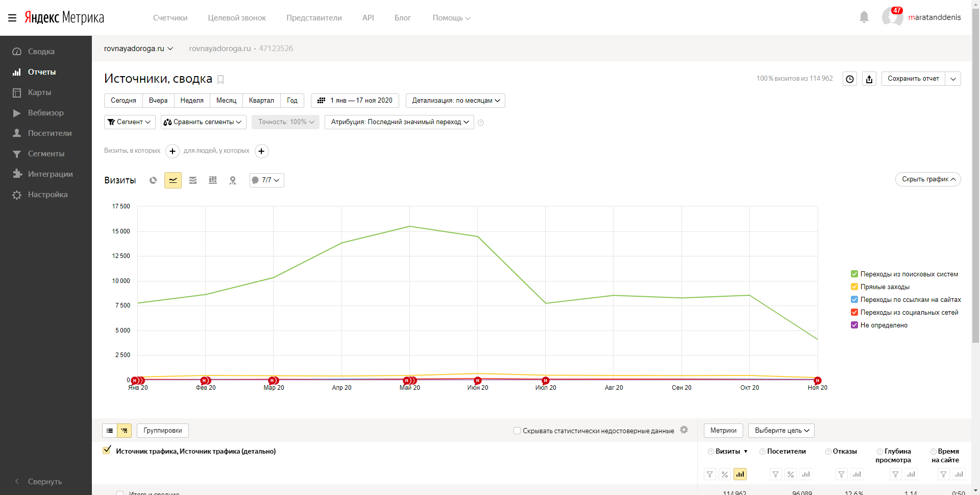
Task: Select the Квартал period
Action: (x=261, y=101)
